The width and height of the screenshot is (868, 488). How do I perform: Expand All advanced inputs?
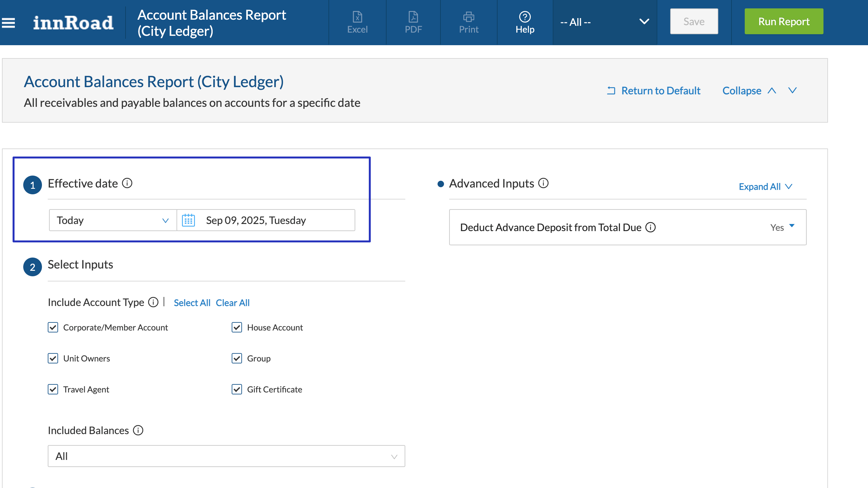(x=765, y=187)
